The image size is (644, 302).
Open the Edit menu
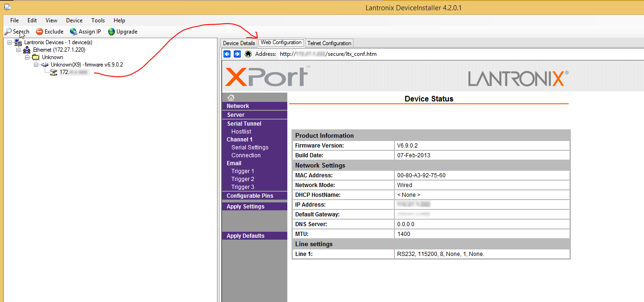coord(32,20)
